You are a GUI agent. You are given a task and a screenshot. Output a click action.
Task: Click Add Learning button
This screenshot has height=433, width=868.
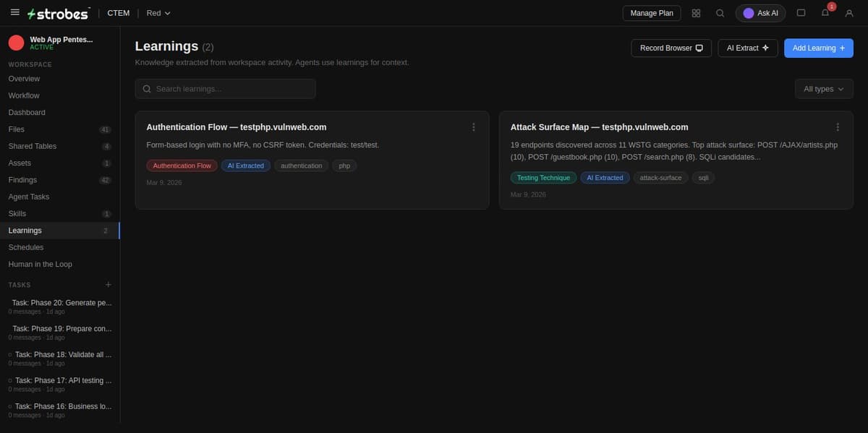point(819,48)
